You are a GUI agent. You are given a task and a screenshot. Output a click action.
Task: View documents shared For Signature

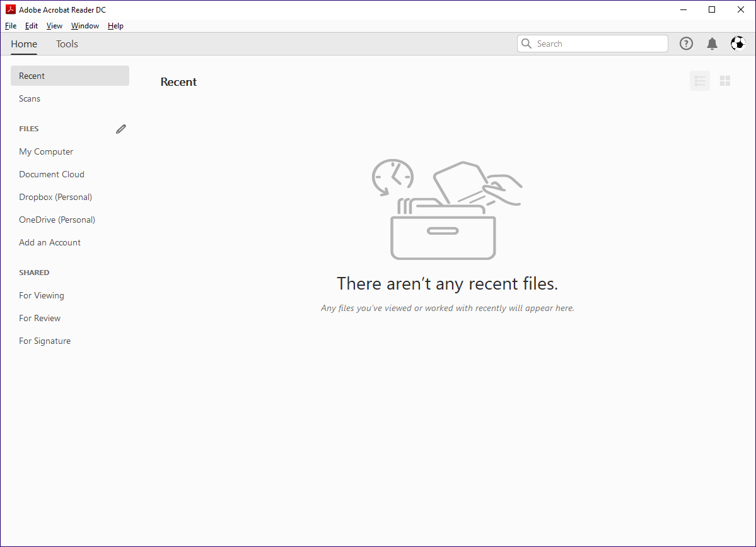44,341
